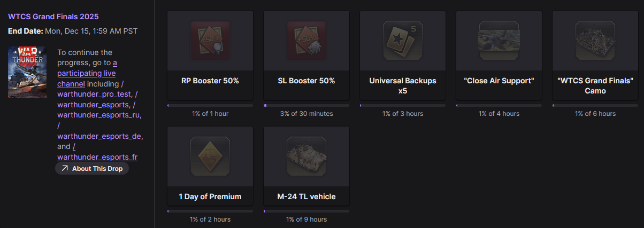The height and width of the screenshot is (228, 644).
Task: Follow the "a participating live channel" link
Action: tap(86, 73)
